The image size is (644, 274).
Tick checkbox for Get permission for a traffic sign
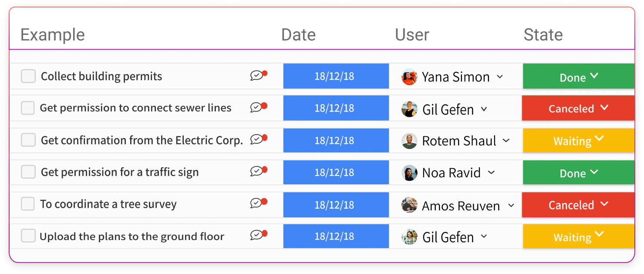28,172
